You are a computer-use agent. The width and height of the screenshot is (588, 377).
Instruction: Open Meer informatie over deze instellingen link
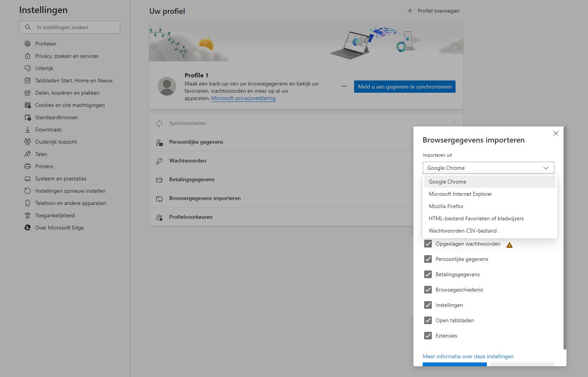pyautogui.click(x=468, y=356)
